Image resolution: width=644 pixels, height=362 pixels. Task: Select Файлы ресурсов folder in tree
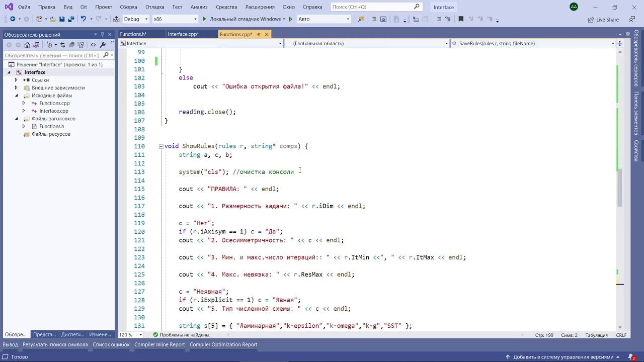[x=51, y=134]
